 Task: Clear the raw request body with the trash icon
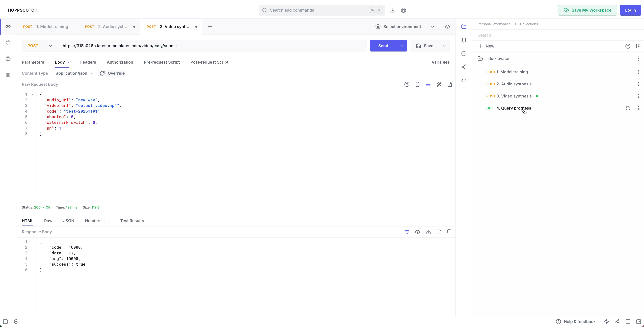pyautogui.click(x=417, y=84)
